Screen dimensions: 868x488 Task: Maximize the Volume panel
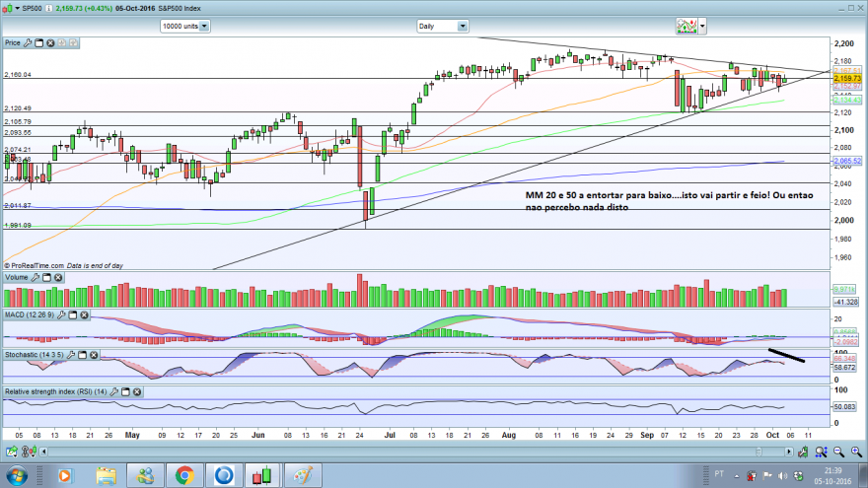pyautogui.click(x=47, y=277)
